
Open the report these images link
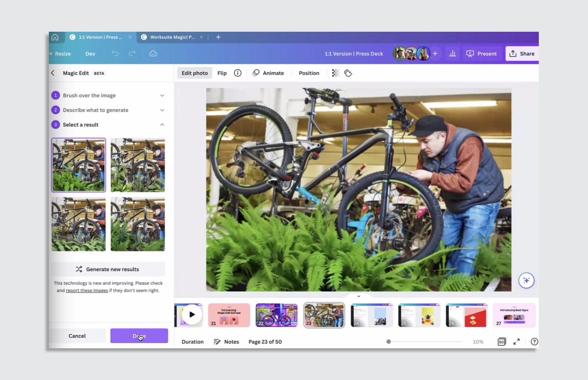[x=87, y=290]
